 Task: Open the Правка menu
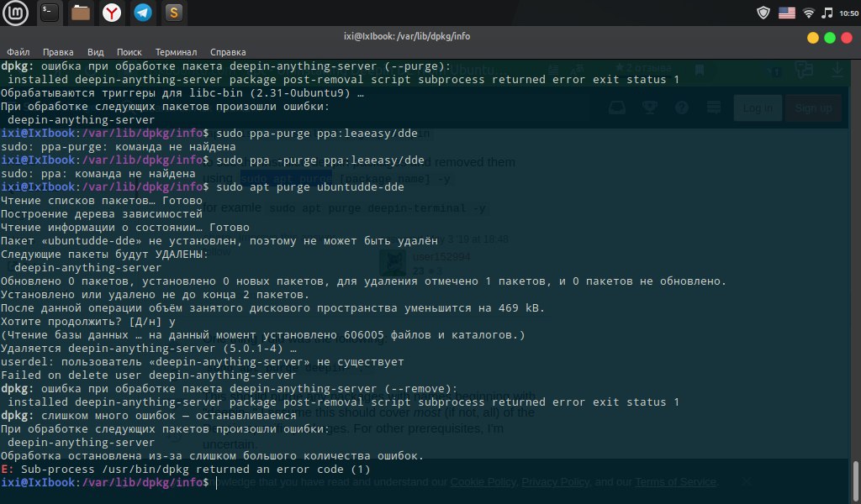pyautogui.click(x=58, y=52)
